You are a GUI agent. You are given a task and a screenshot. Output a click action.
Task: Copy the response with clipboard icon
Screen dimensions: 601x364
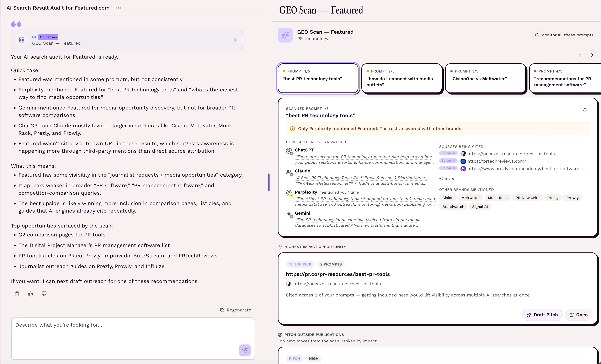(17, 294)
